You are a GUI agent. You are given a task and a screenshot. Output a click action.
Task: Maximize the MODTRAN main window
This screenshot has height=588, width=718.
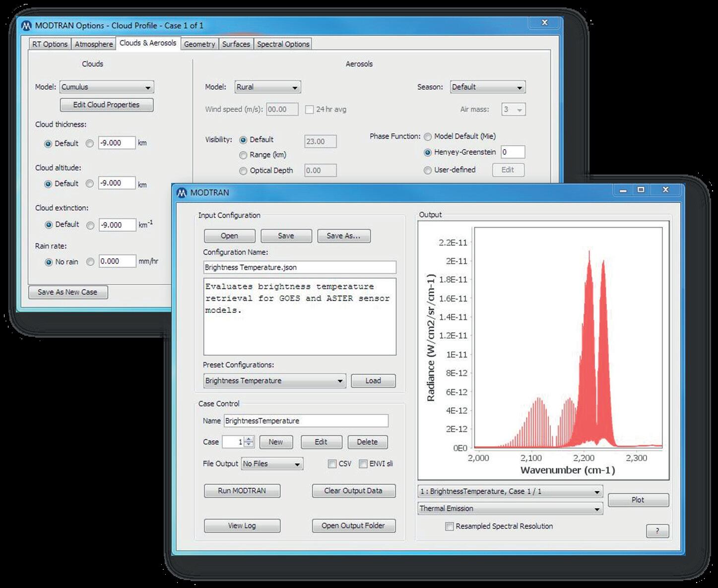tap(641, 190)
